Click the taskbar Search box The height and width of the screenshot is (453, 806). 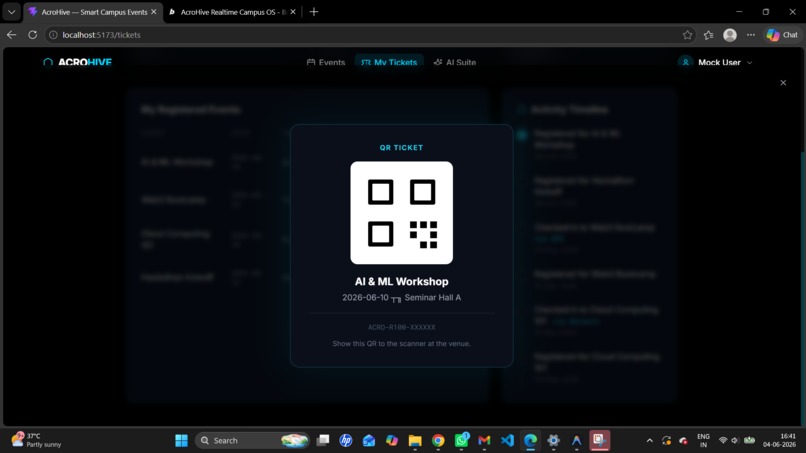[252, 440]
